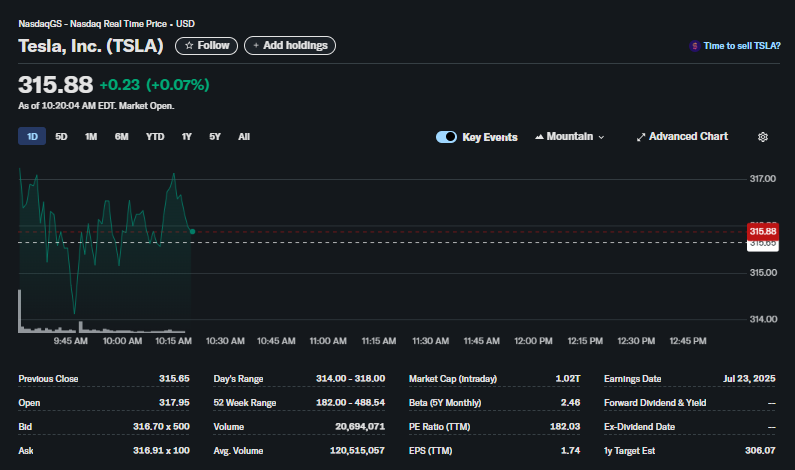Click the 10:30 AM x-axis label
Image resolution: width=795 pixels, height=470 pixels.
pyautogui.click(x=225, y=341)
